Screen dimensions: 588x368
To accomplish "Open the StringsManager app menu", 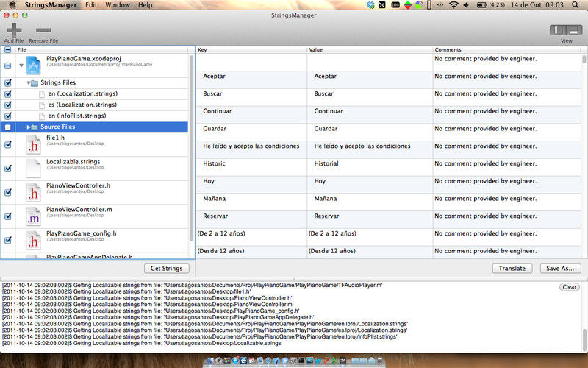I will click(x=51, y=5).
